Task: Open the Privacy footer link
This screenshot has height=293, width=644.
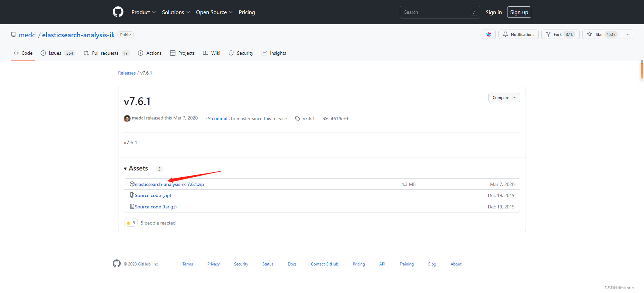Action: point(213,264)
